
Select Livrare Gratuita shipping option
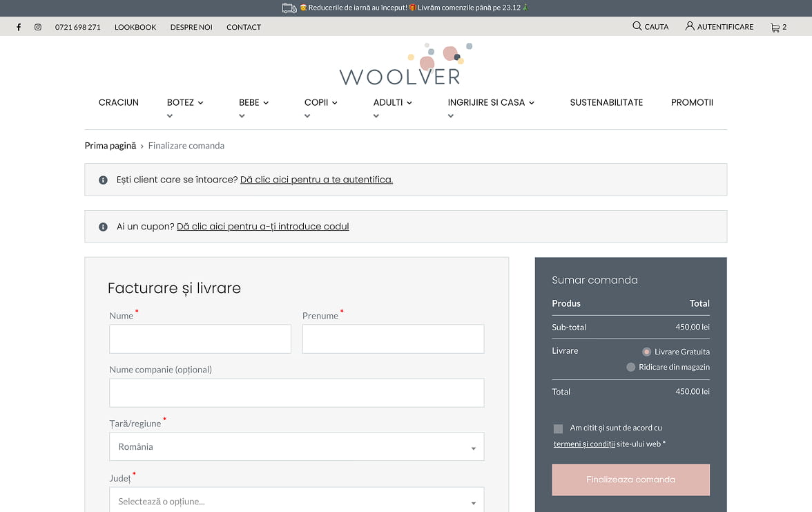646,352
